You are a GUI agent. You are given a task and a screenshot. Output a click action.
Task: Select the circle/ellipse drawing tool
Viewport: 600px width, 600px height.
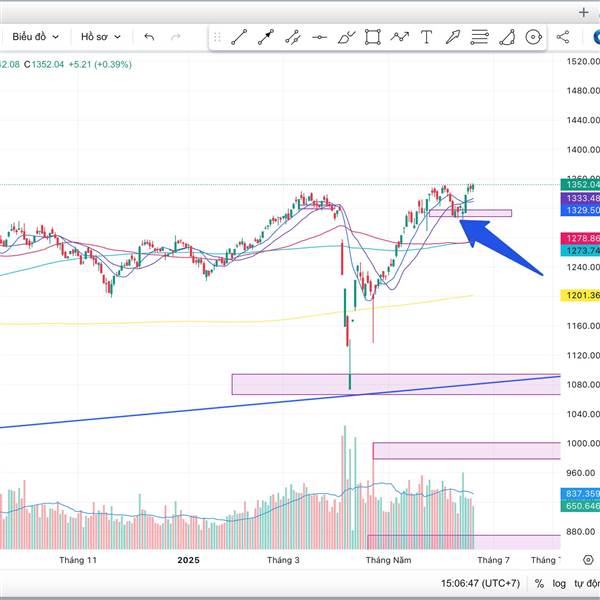click(x=533, y=37)
